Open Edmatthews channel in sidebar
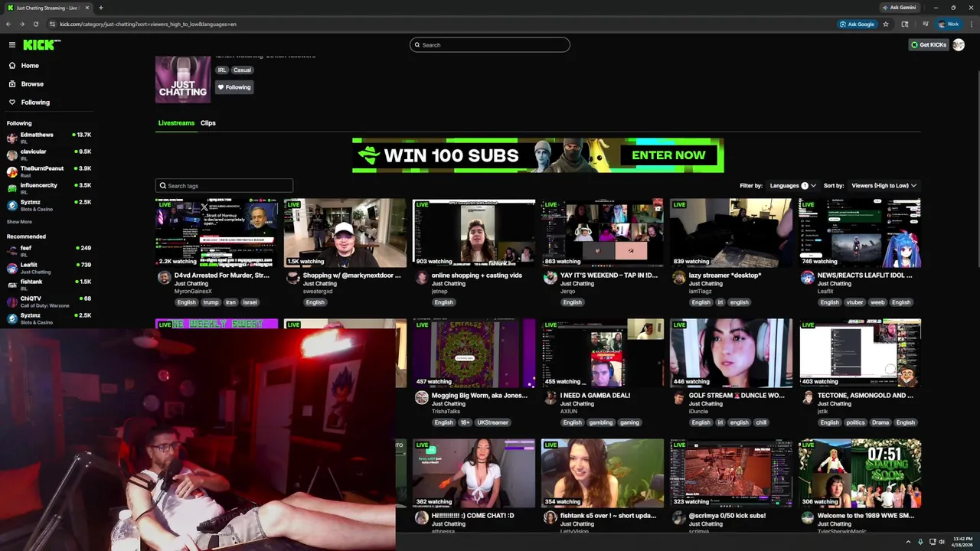The image size is (980, 551). [49, 138]
